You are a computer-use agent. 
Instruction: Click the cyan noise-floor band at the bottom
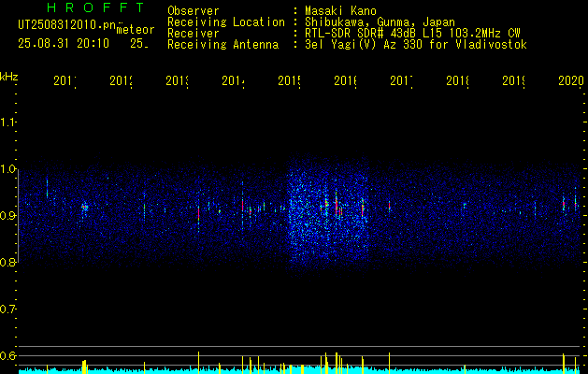click(x=300, y=370)
